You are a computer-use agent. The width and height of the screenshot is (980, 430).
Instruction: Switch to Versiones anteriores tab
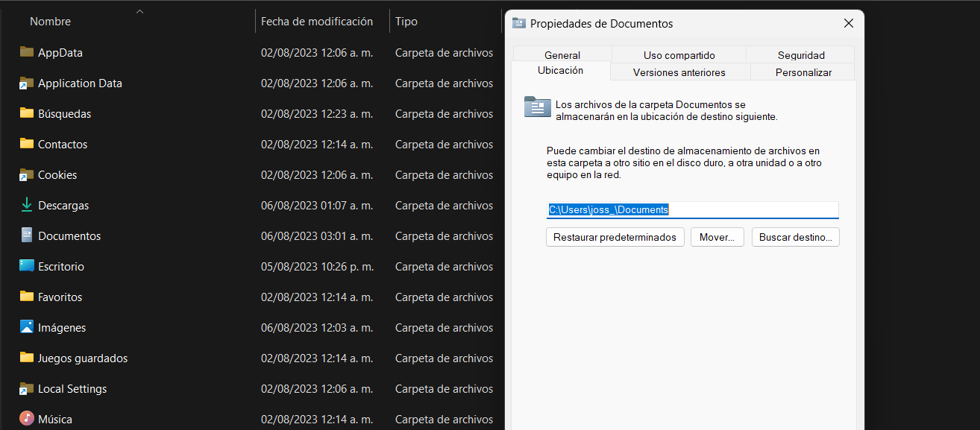coord(679,72)
